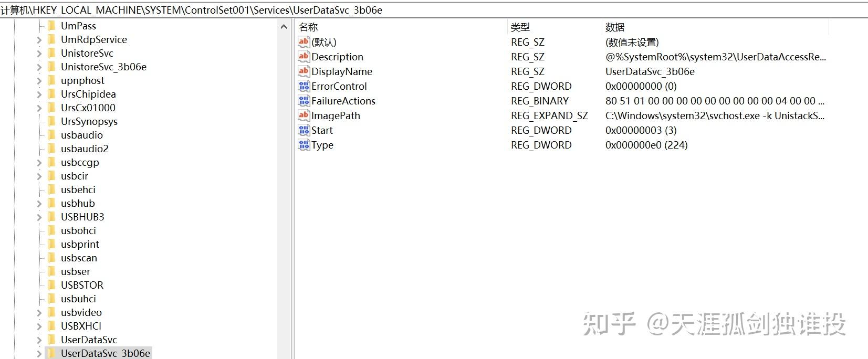The width and height of the screenshot is (868, 359).
Task: Expand the UnistoreSvc key
Action: (39, 53)
